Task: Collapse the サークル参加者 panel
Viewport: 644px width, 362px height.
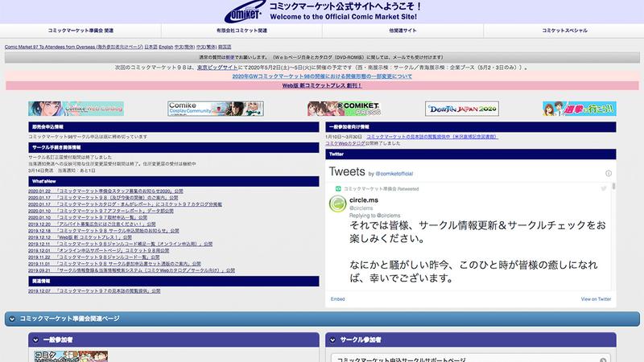Action: pos(471,339)
